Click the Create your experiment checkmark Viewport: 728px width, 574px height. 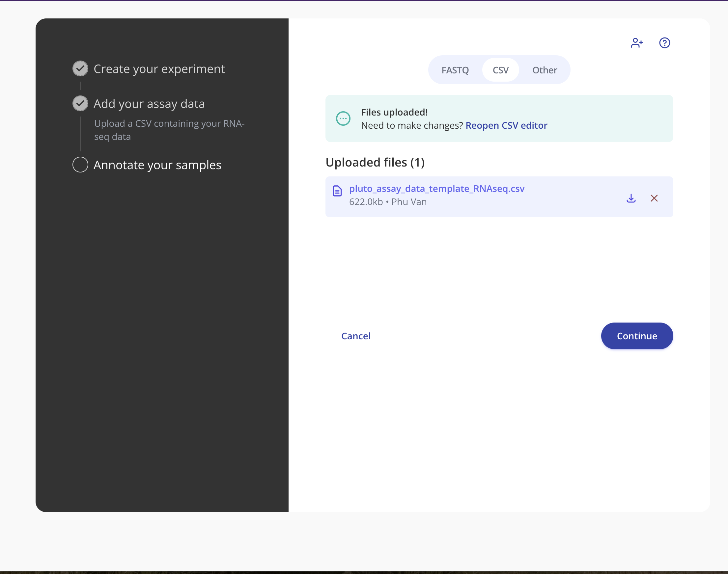point(80,68)
